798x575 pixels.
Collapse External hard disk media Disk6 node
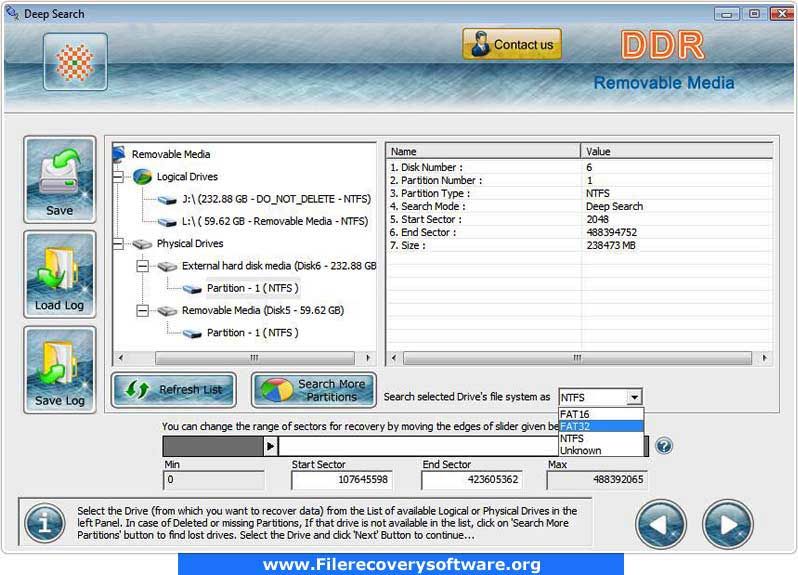(x=143, y=266)
